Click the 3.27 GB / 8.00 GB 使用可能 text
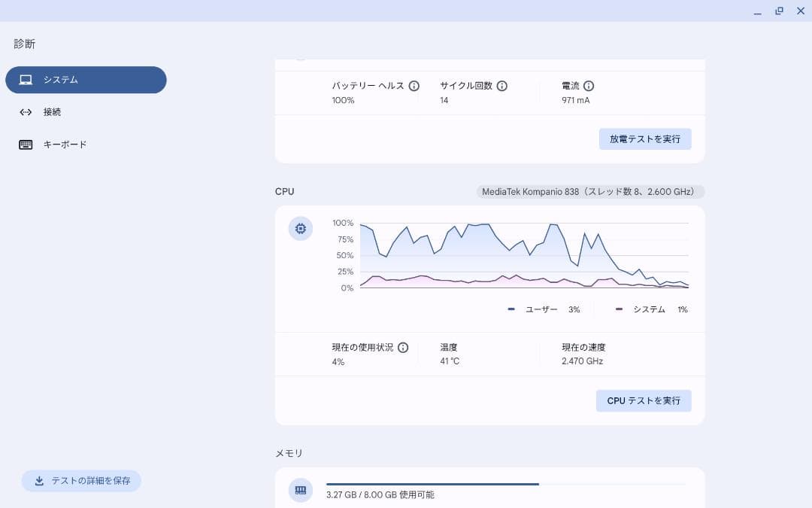Screen dimensions: 812x508 [380, 495]
